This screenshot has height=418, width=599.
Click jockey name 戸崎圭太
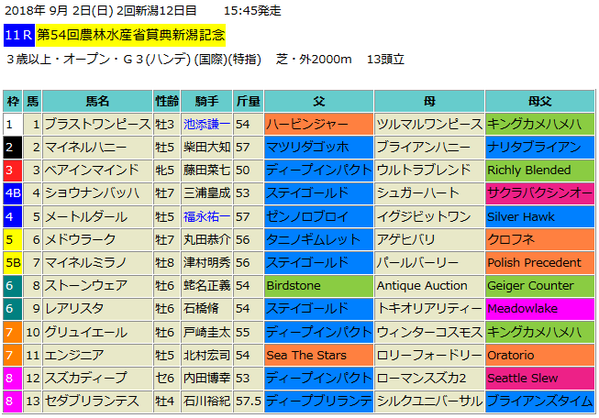(207, 332)
